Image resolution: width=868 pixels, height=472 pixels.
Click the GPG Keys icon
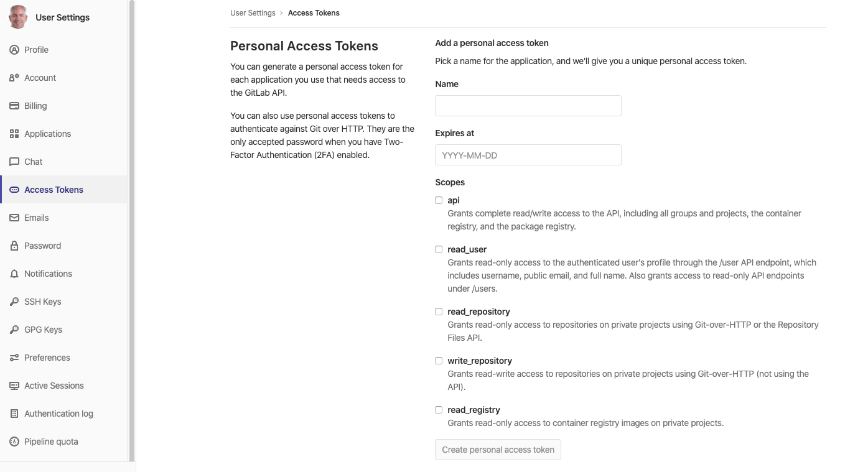click(x=14, y=330)
